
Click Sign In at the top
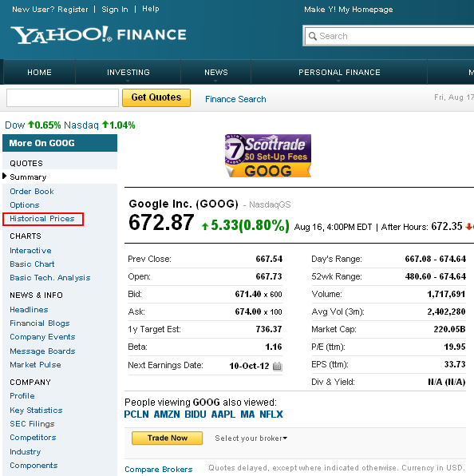[x=115, y=10]
